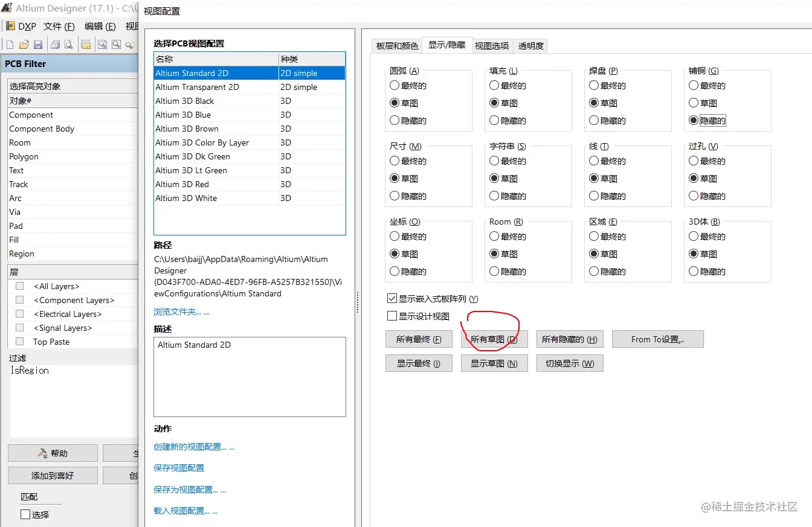
Task: Click the DXP logo icon
Action: (10, 27)
